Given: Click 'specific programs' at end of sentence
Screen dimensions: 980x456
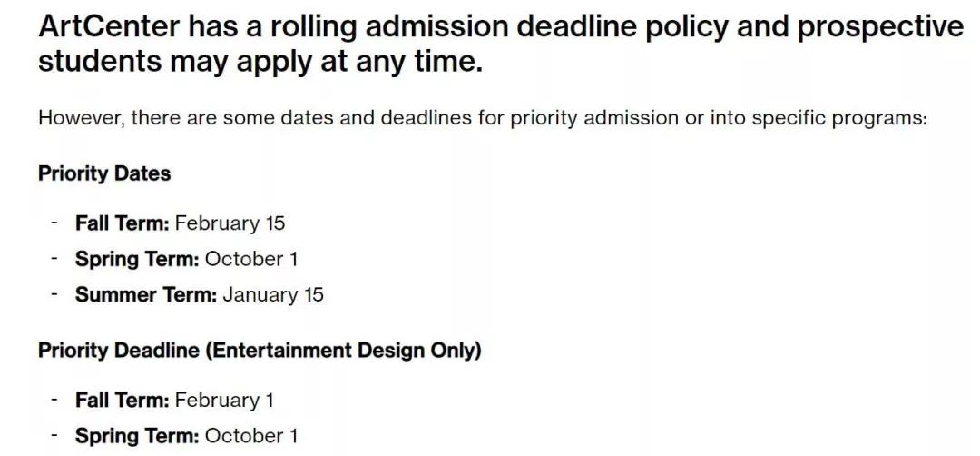Looking at the screenshot, I should [x=839, y=118].
